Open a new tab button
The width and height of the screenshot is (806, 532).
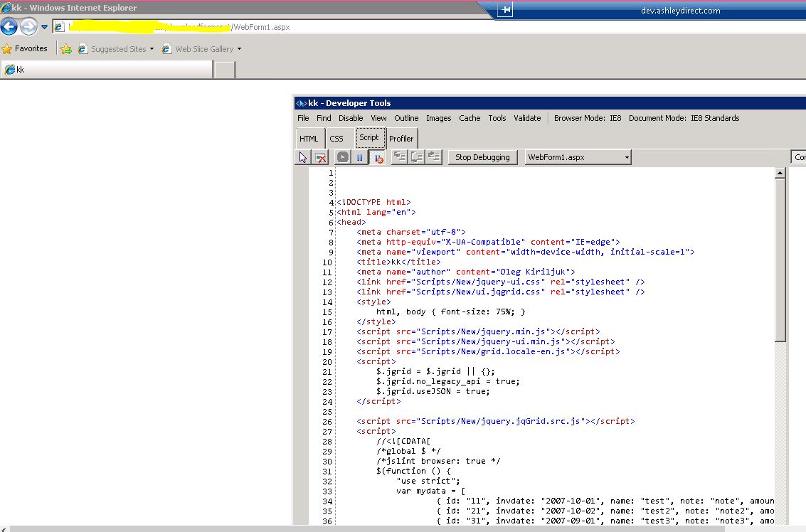click(225, 70)
